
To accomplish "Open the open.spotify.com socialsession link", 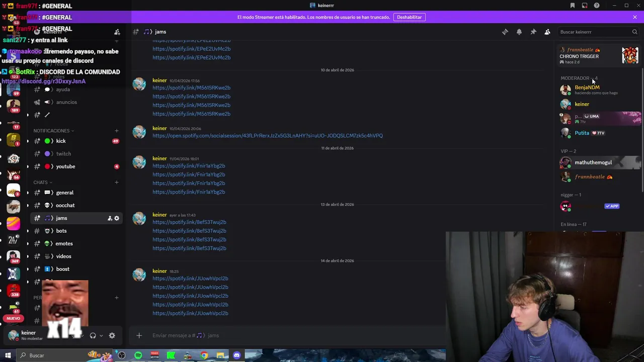I will (268, 136).
